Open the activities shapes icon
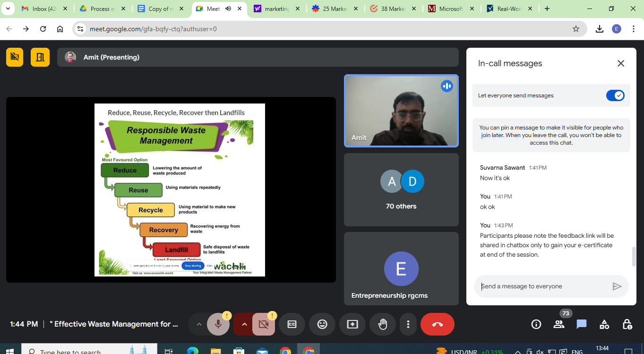The image size is (644, 354). pyautogui.click(x=604, y=324)
